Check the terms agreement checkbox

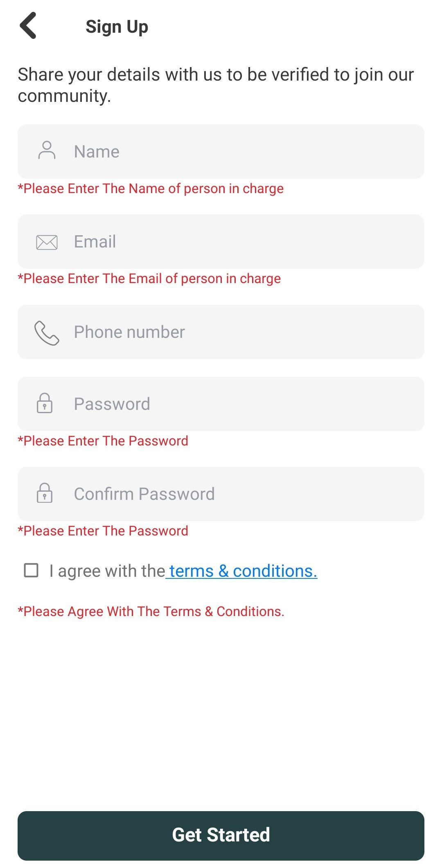click(32, 570)
